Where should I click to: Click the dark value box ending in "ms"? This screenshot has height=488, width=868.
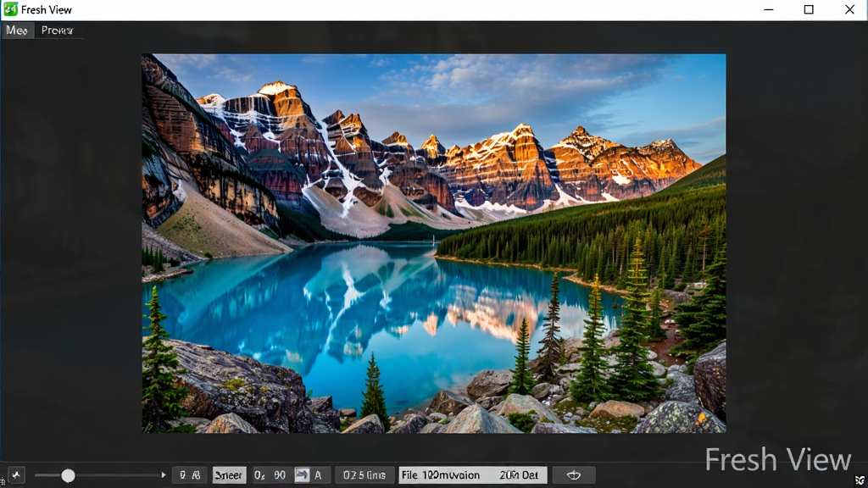[364, 474]
